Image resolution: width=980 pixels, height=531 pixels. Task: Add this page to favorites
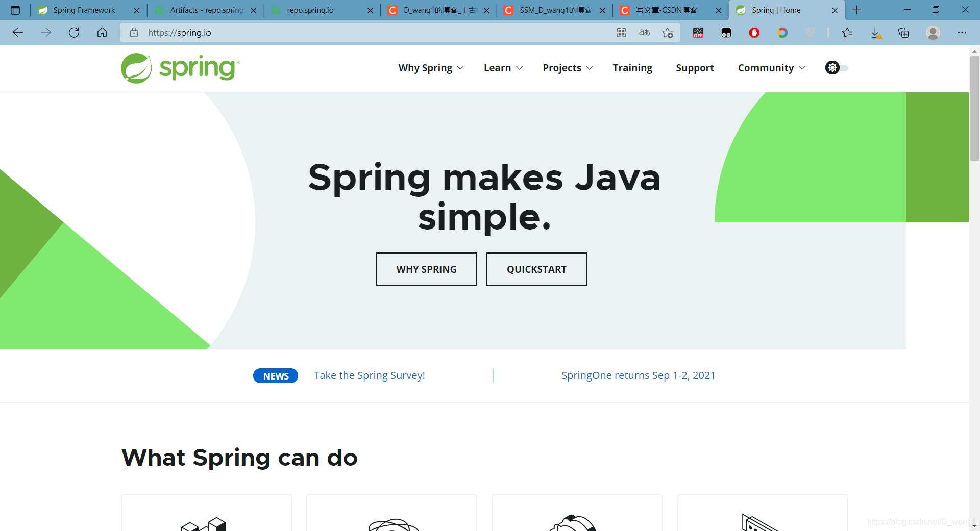[x=667, y=33]
